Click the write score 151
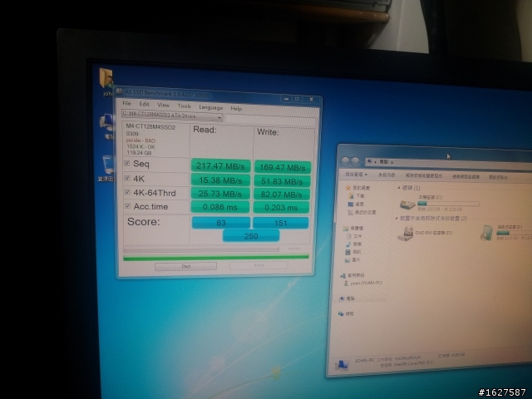This screenshot has width=532, height=399. tap(281, 223)
